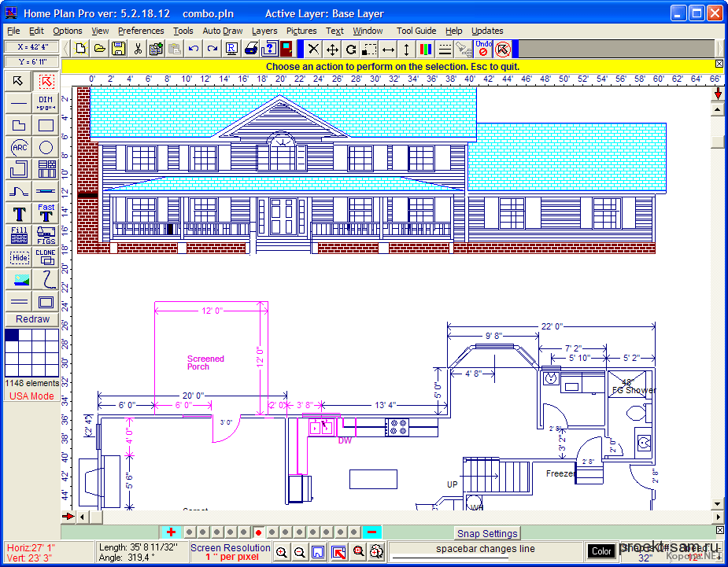Change selection color with RGB bars
Screen dimensions: 728x567
(x=426, y=50)
